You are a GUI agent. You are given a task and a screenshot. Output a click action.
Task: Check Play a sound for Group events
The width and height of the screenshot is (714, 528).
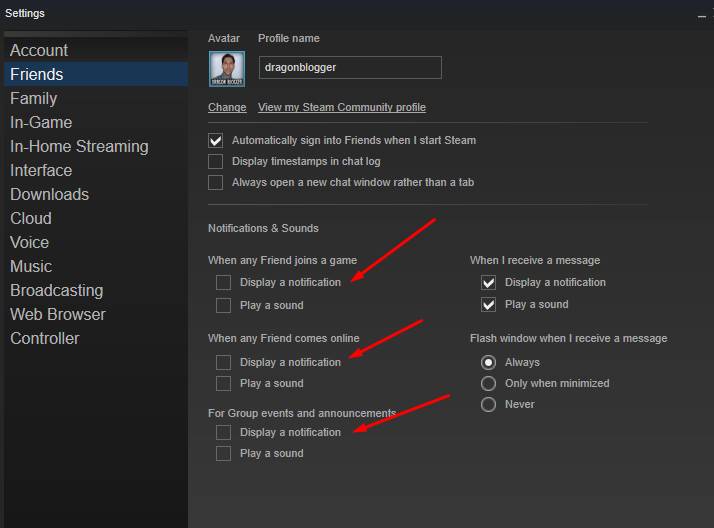point(223,453)
